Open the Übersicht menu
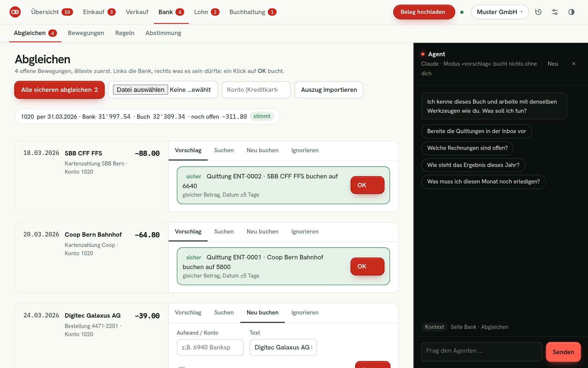Viewport: 588px width, 368px height. coord(52,12)
